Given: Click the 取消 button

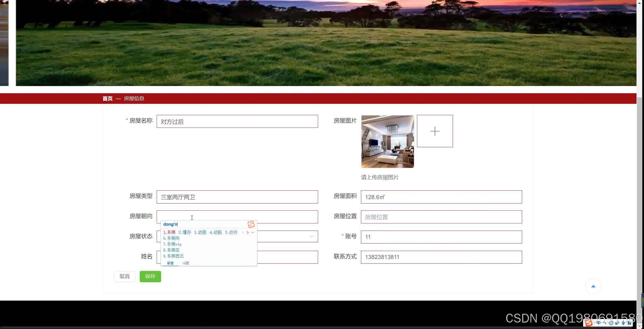Looking at the screenshot, I should [124, 276].
